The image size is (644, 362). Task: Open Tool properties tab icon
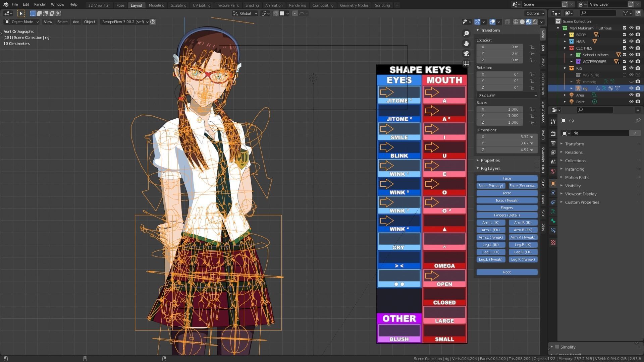click(553, 121)
